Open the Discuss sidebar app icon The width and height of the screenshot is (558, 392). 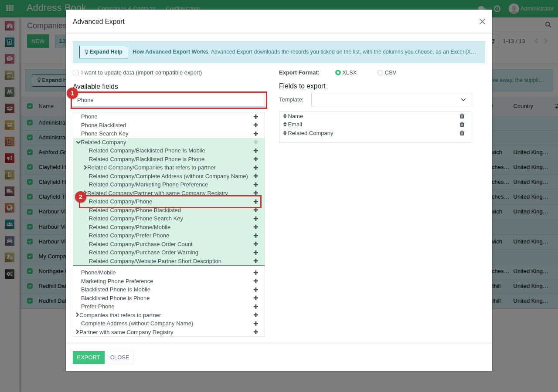point(10,58)
